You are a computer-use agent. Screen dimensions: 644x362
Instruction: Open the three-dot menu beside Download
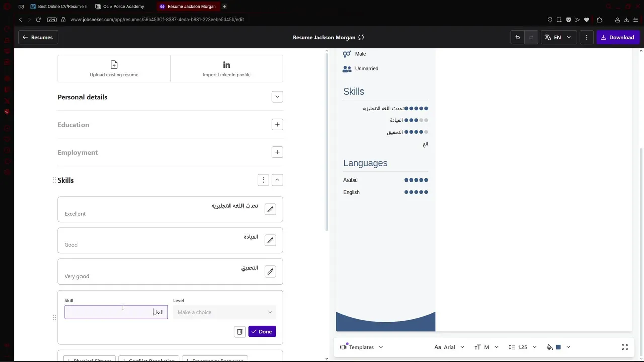pyautogui.click(x=587, y=37)
